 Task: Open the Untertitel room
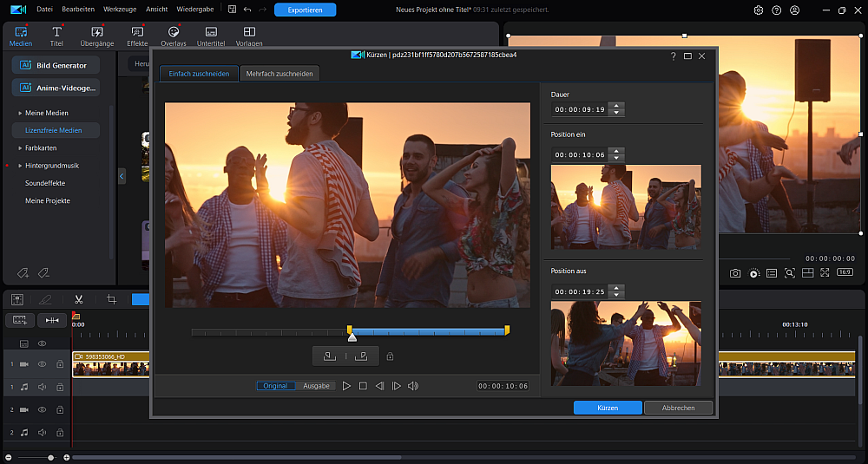click(x=211, y=36)
